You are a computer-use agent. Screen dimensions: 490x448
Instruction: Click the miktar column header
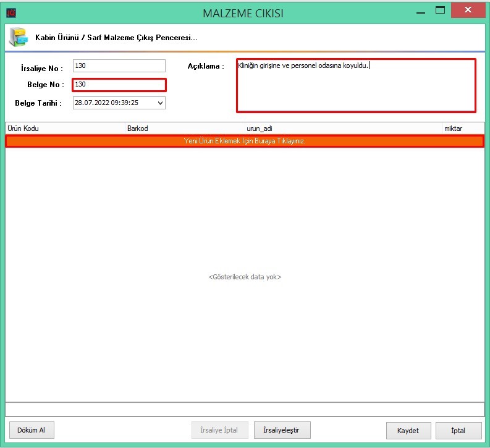coord(453,129)
